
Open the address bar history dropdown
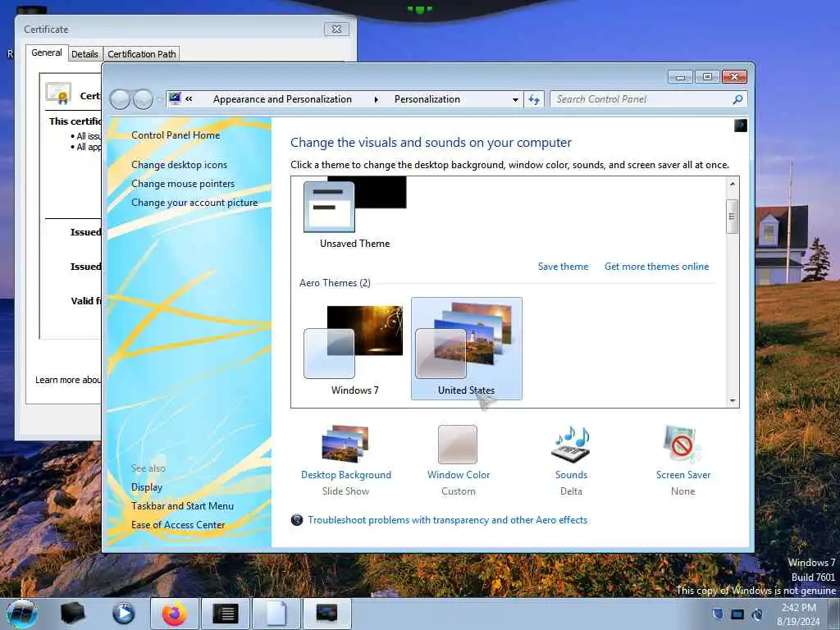pyautogui.click(x=515, y=99)
